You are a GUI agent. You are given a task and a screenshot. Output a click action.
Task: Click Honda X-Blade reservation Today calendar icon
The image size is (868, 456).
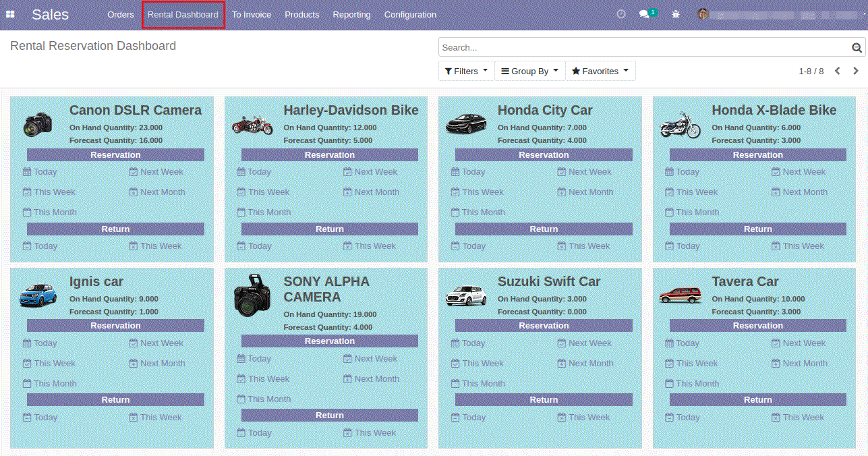point(670,172)
